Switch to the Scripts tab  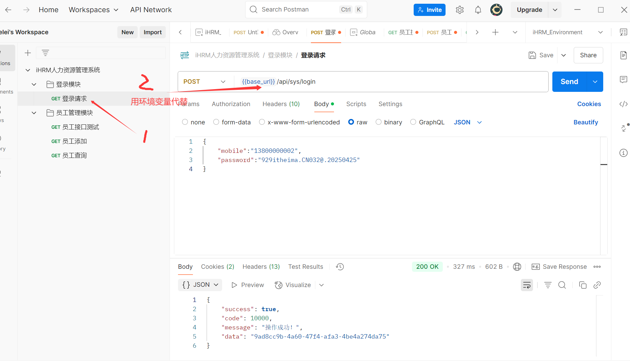356,104
